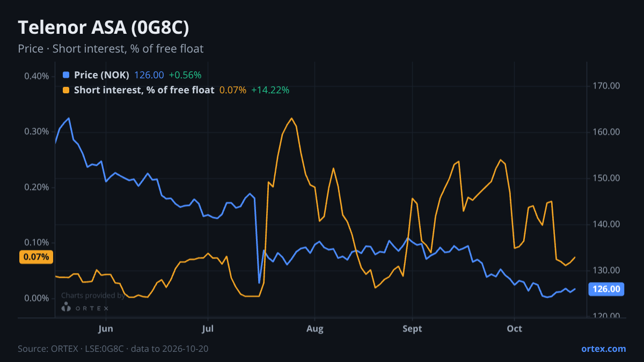Click the 150.00 right axis tick
Viewport: 644px width, 362px height.
(x=606, y=178)
